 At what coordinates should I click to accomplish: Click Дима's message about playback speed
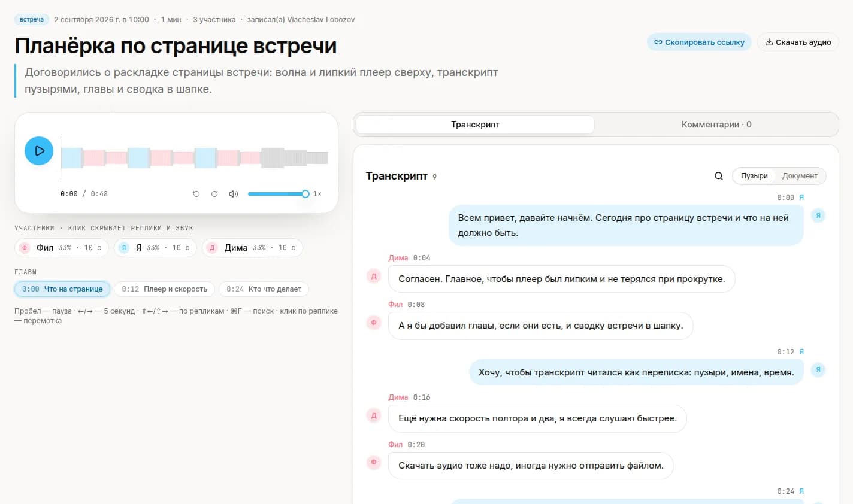pyautogui.click(x=537, y=418)
